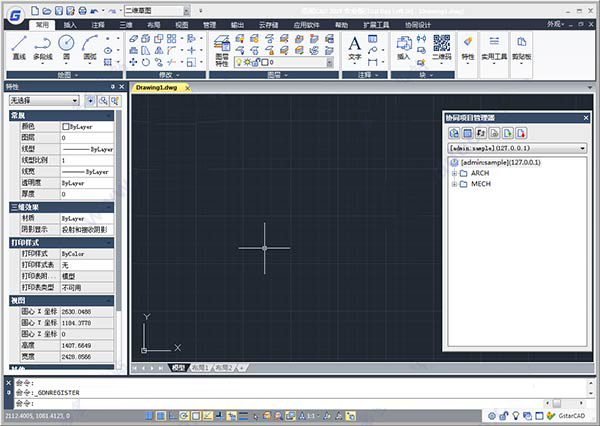
Task: Click the bottom command line input field
Action: point(300,403)
